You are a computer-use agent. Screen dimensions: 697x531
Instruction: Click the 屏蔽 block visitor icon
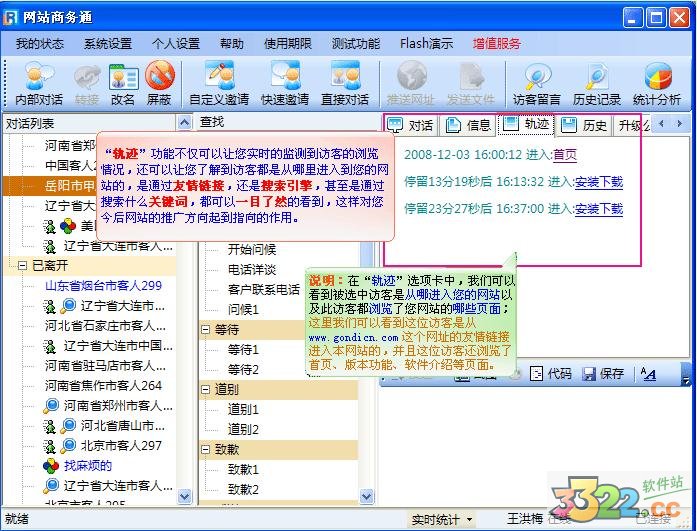coord(159,84)
